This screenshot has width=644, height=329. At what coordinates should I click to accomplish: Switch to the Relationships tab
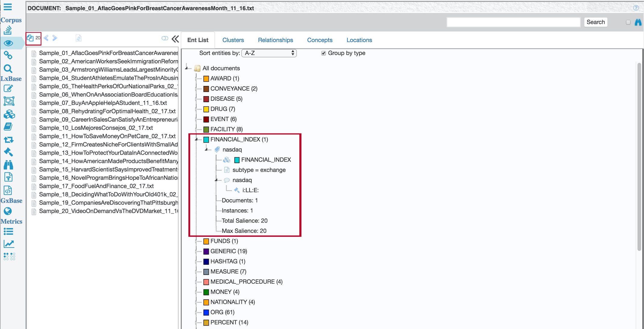tap(275, 40)
